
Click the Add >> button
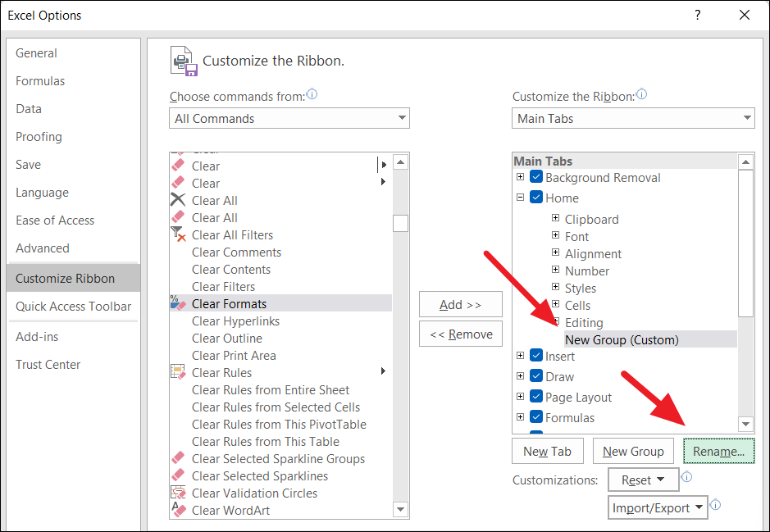coord(461,304)
